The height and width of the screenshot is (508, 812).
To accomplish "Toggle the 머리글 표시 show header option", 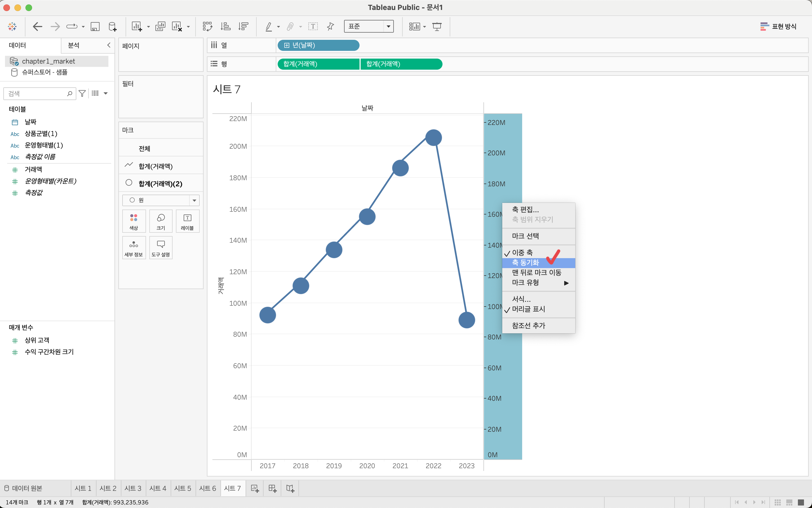I will point(528,309).
